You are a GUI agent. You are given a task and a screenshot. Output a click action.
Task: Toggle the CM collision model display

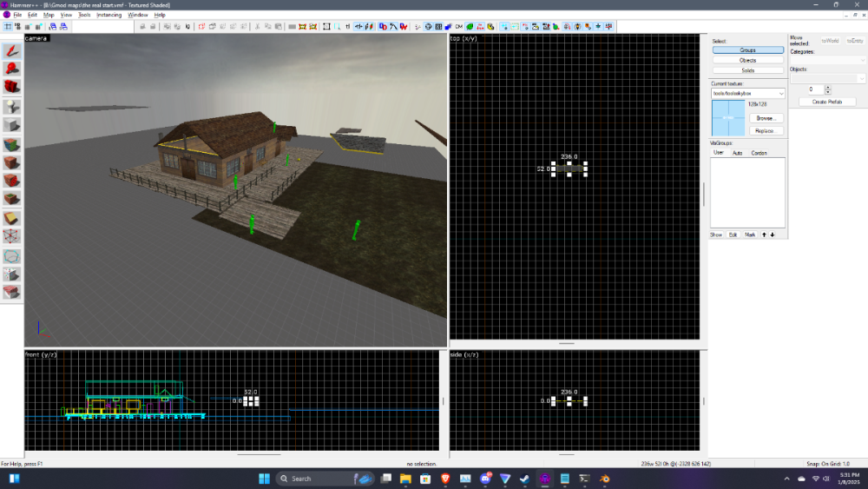click(x=459, y=27)
